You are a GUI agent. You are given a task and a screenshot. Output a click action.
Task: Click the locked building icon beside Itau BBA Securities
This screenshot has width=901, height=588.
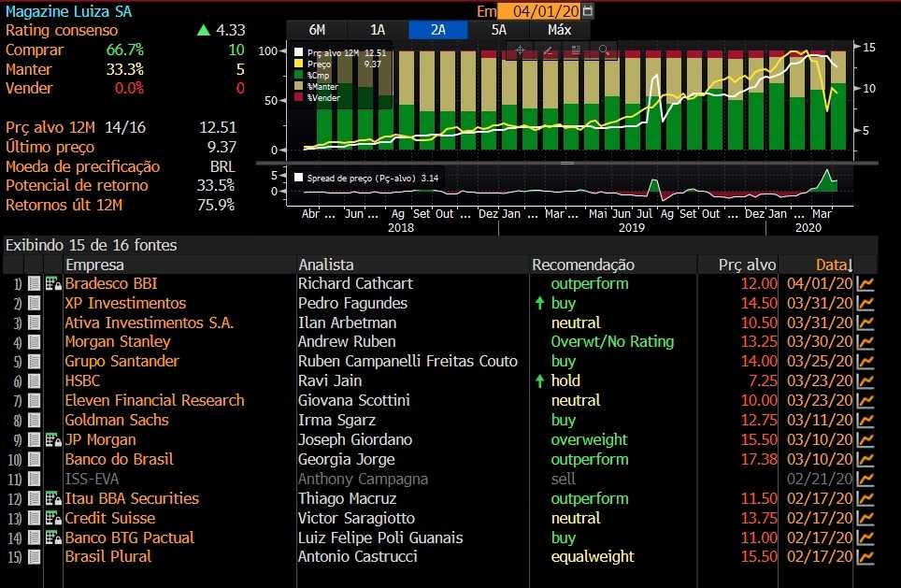click(53, 498)
